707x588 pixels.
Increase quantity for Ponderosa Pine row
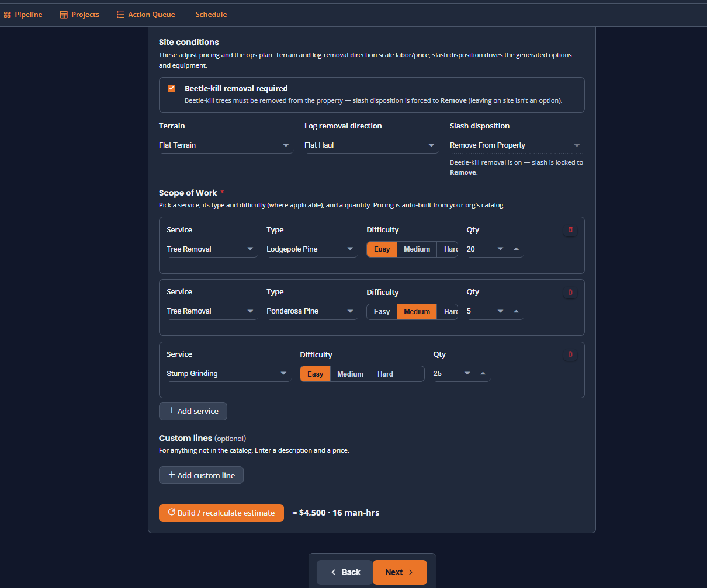516,312
